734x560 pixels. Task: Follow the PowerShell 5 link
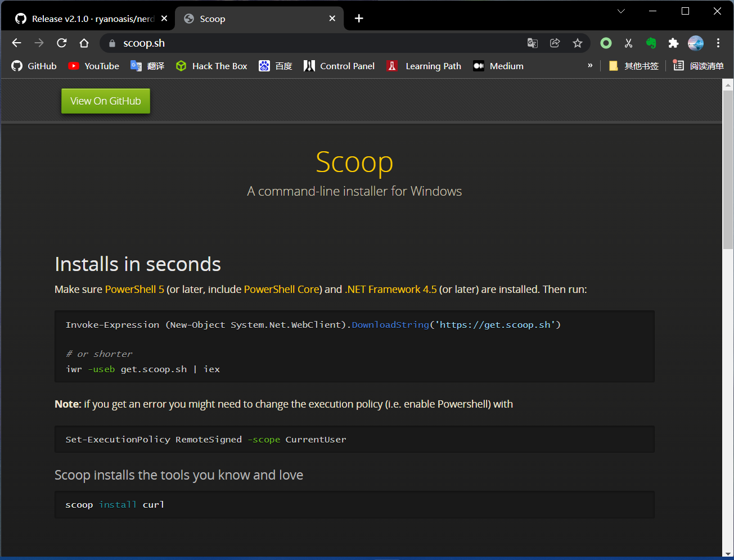(134, 290)
